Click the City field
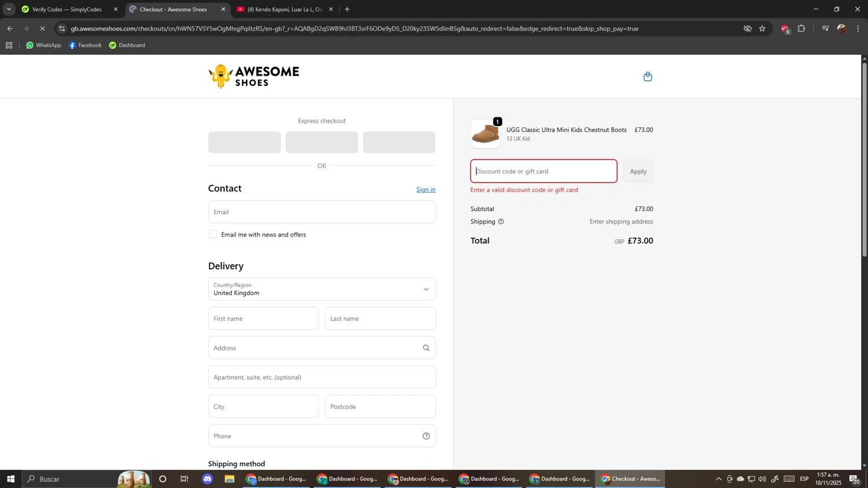 [263, 406]
